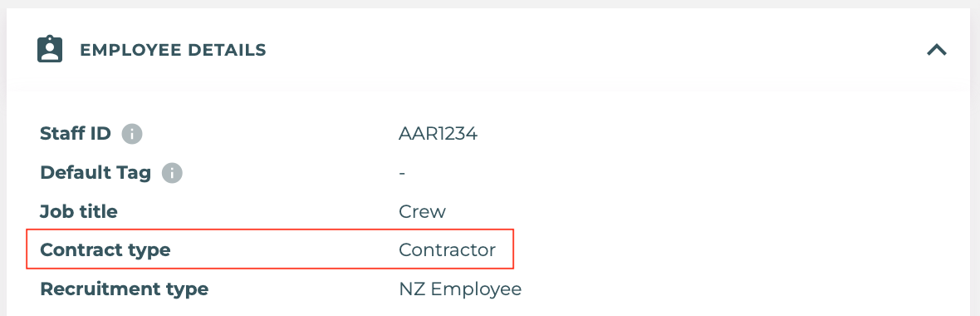Click the NZ Employee recruitment value
The height and width of the screenshot is (316, 980).
460,289
